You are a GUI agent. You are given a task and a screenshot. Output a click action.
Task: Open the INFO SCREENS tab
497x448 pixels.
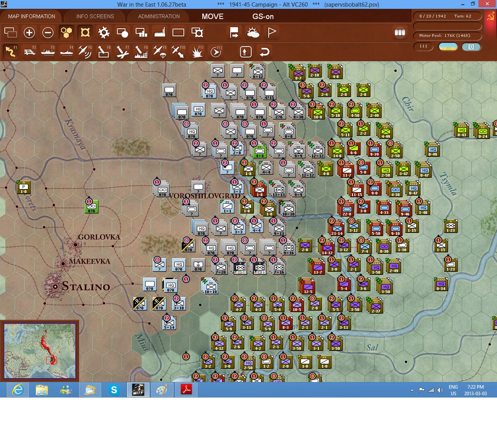pos(95,16)
